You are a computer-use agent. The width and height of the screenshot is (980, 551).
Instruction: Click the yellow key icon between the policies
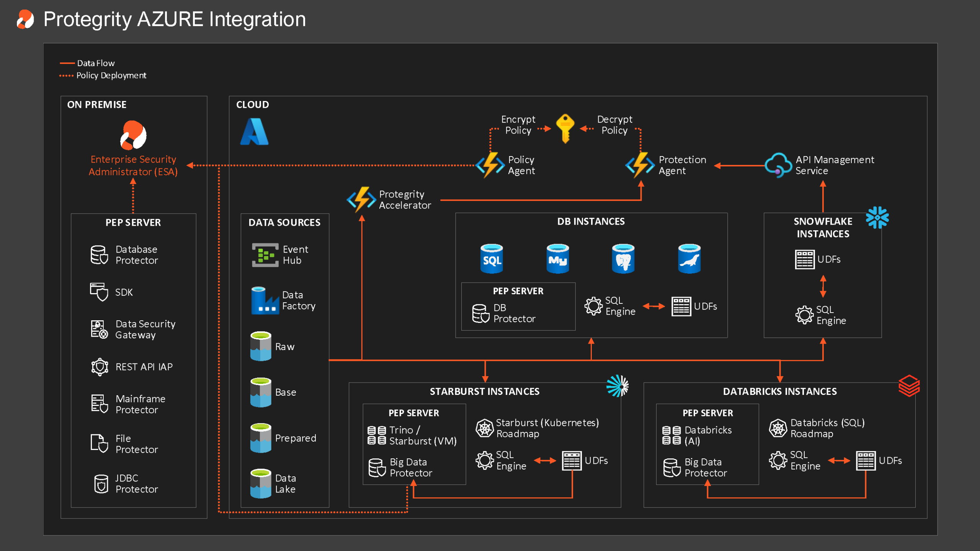point(565,129)
